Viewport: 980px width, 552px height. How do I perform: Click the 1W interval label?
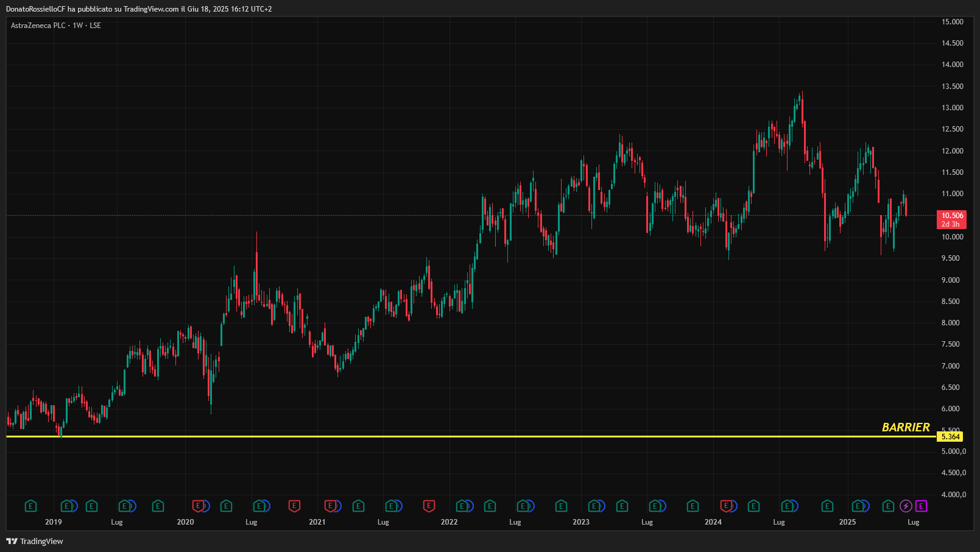pyautogui.click(x=78, y=26)
